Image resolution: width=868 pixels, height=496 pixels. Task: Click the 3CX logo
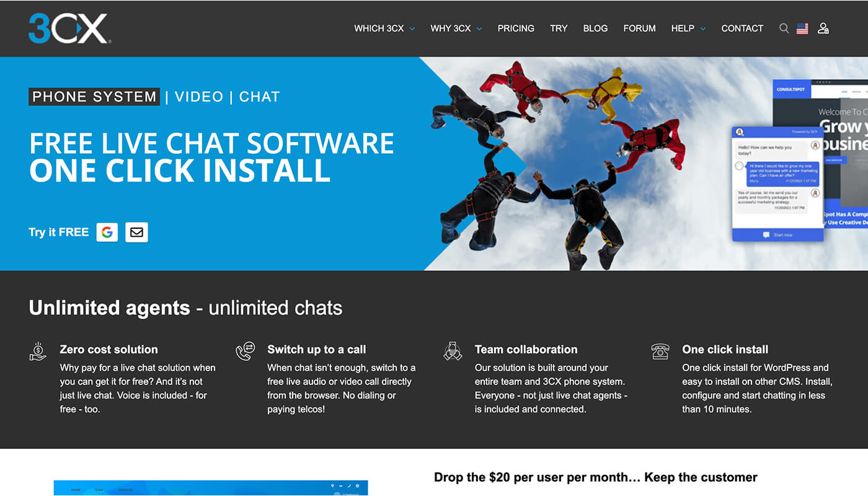point(69,28)
